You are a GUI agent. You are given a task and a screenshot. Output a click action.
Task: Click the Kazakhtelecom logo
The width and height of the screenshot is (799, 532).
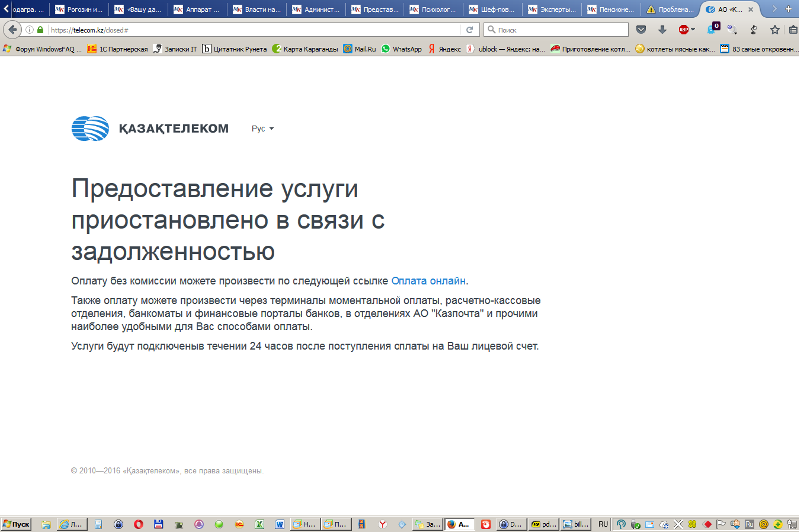(x=150, y=128)
